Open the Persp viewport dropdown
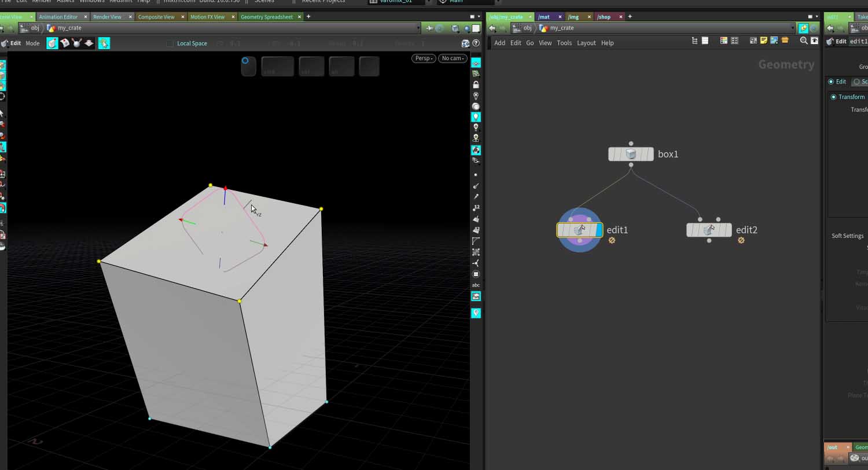Image resolution: width=868 pixels, height=470 pixels. click(424, 58)
